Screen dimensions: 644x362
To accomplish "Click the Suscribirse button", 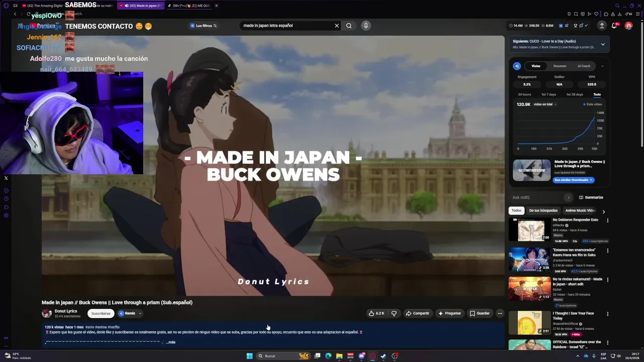I will pos(101,313).
